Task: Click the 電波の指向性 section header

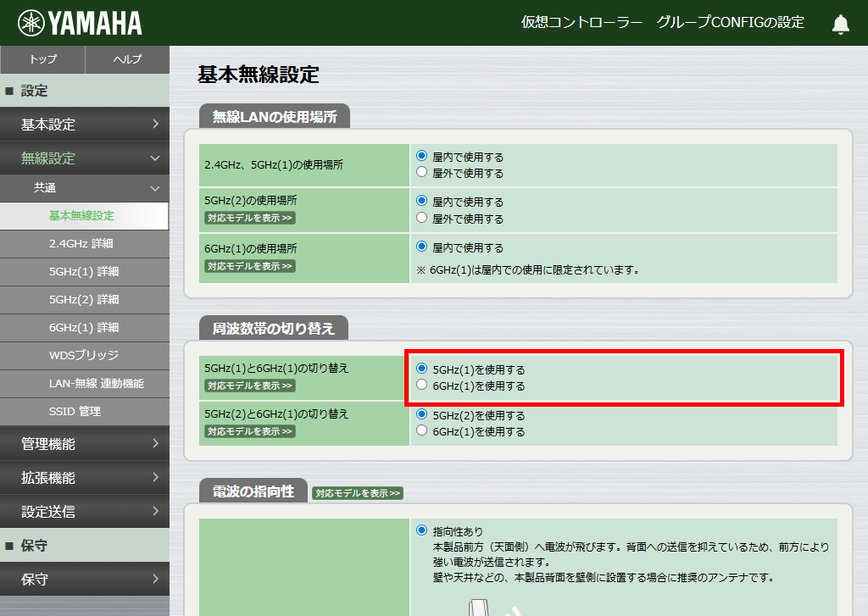Action: pos(253,491)
